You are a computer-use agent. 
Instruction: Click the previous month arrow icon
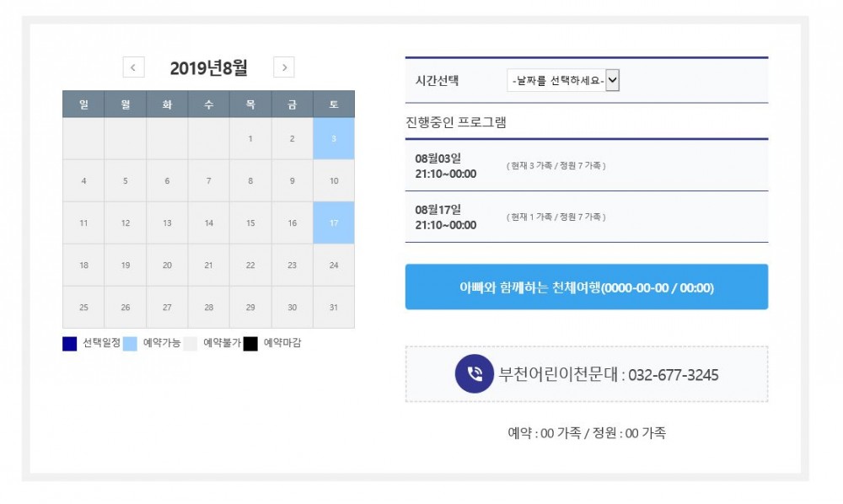[x=133, y=67]
